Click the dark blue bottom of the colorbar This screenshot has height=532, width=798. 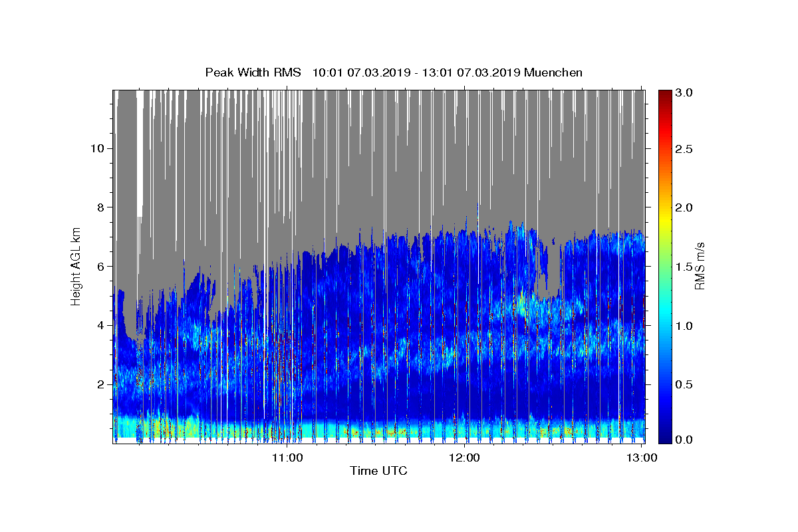coord(664,438)
